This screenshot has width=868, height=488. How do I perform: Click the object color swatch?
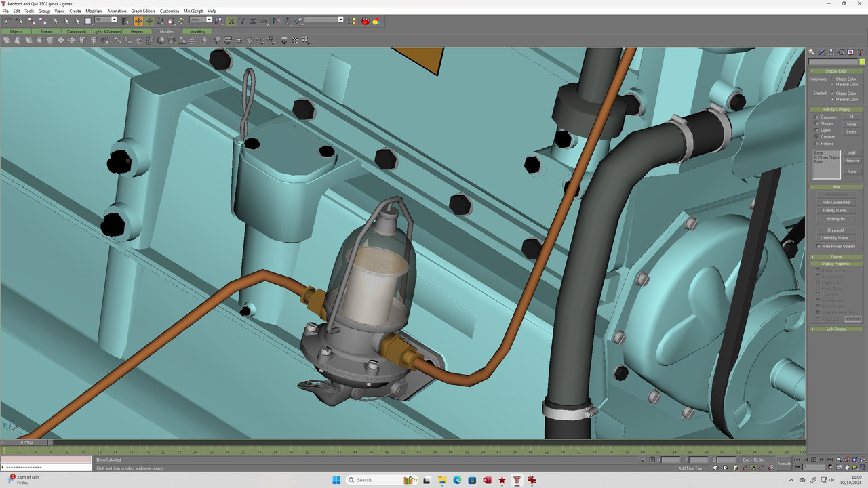862,62
